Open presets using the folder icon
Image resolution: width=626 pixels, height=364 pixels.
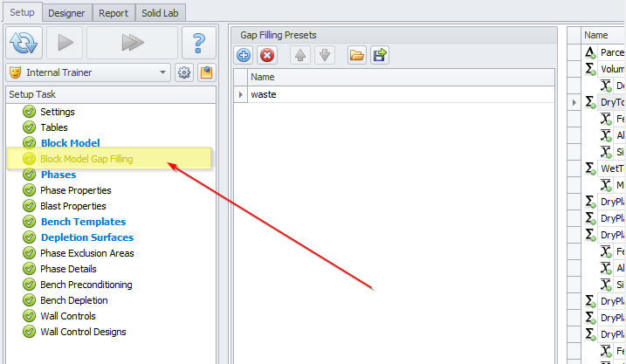pos(356,55)
